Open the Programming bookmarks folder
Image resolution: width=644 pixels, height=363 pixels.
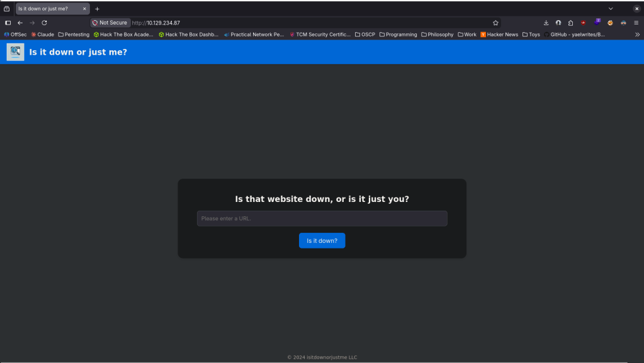(x=398, y=35)
